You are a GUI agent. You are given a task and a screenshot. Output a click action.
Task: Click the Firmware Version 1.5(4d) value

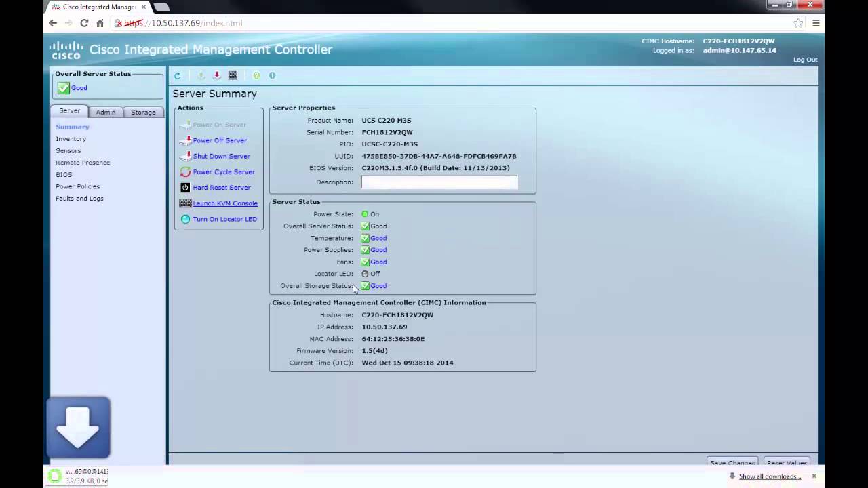(x=375, y=351)
